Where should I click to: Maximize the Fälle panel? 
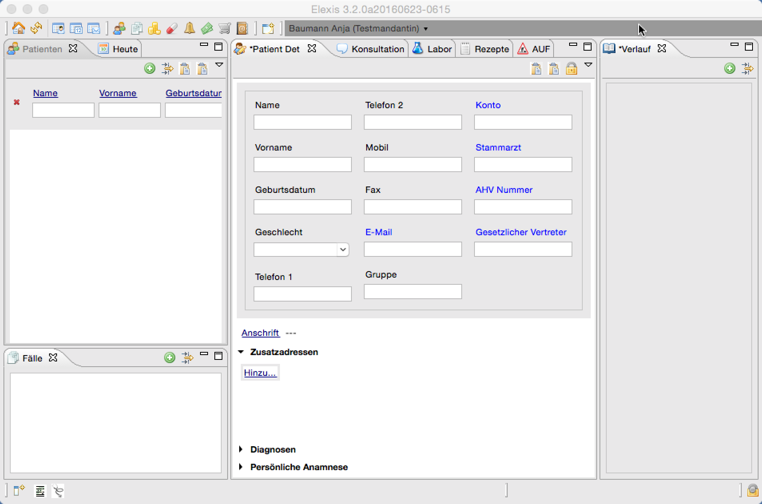218,356
